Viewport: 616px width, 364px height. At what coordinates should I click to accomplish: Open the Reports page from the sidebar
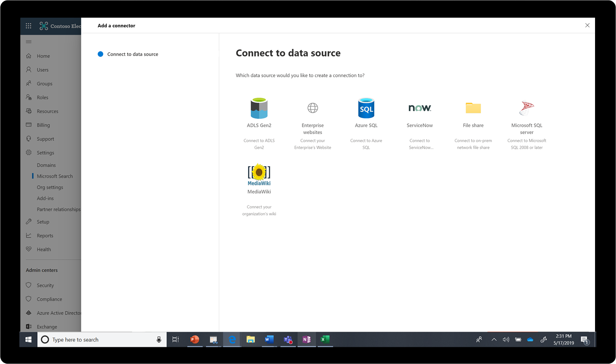pyautogui.click(x=45, y=235)
